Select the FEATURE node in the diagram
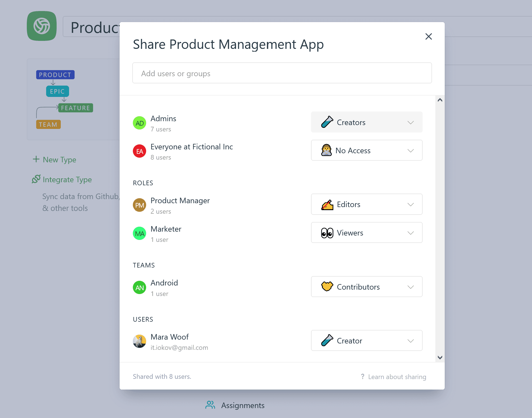 pyautogui.click(x=76, y=108)
